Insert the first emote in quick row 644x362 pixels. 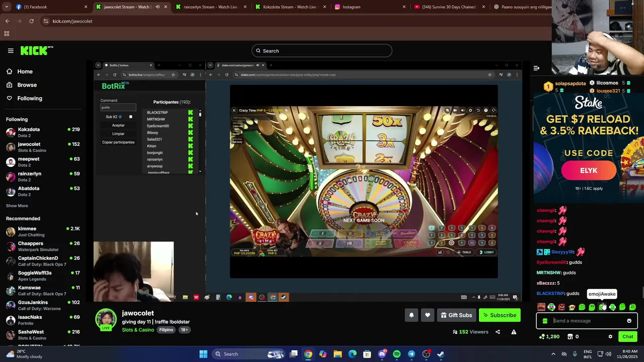click(x=541, y=307)
